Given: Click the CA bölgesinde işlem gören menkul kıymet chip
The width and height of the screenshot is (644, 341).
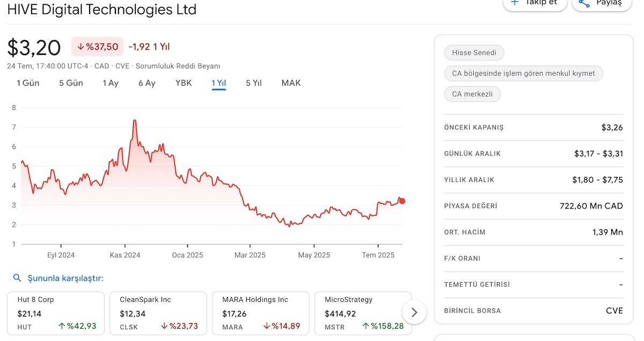Looking at the screenshot, I should click(523, 73).
